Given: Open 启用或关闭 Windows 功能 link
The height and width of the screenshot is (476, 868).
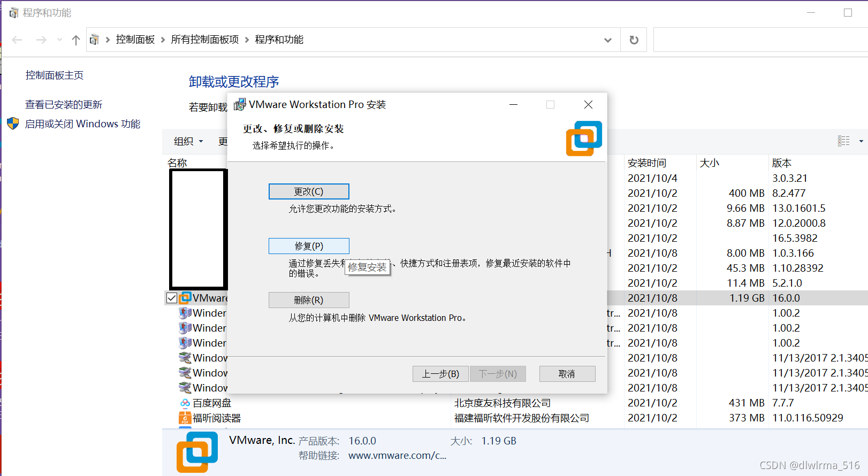Looking at the screenshot, I should pyautogui.click(x=82, y=124).
